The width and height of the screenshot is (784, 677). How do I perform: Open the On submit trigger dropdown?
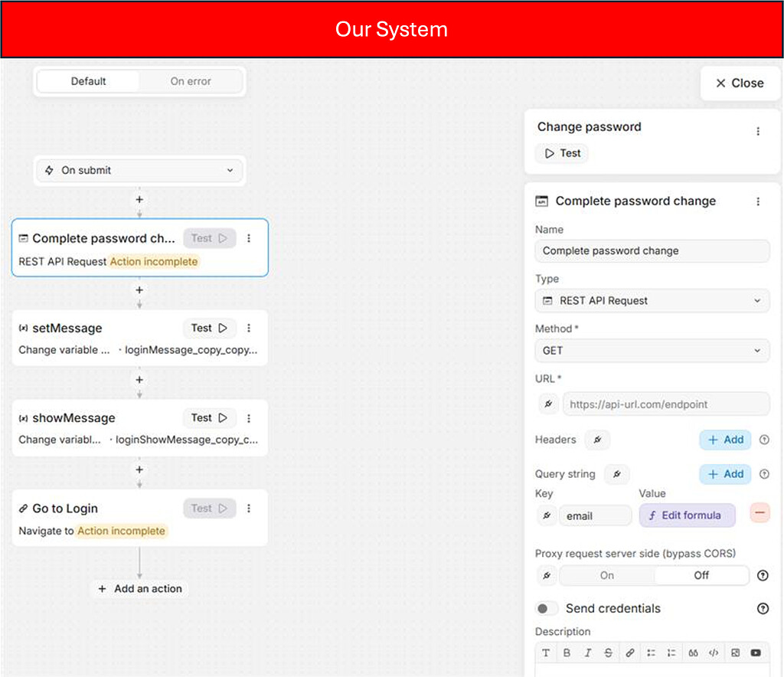point(139,171)
